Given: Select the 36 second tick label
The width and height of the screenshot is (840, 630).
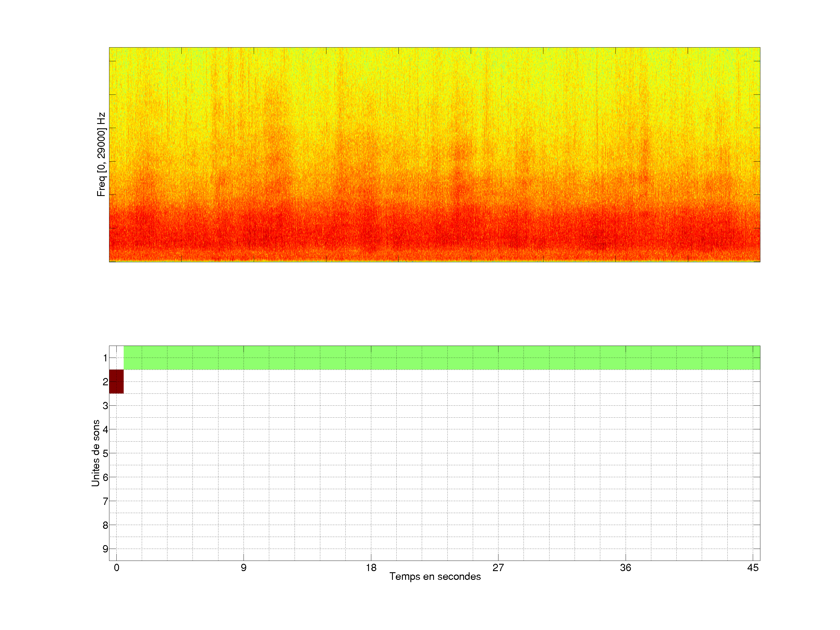Looking at the screenshot, I should click(x=625, y=568).
